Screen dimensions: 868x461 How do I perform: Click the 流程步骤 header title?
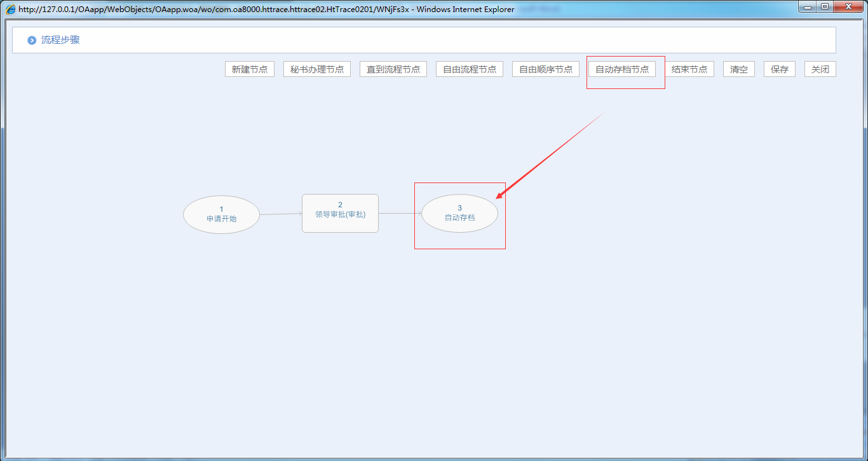[x=60, y=40]
